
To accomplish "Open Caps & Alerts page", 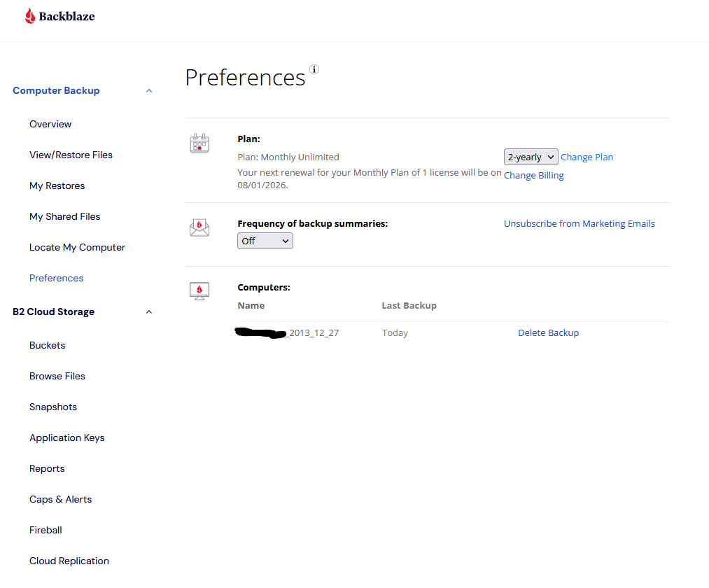I will pos(61,499).
